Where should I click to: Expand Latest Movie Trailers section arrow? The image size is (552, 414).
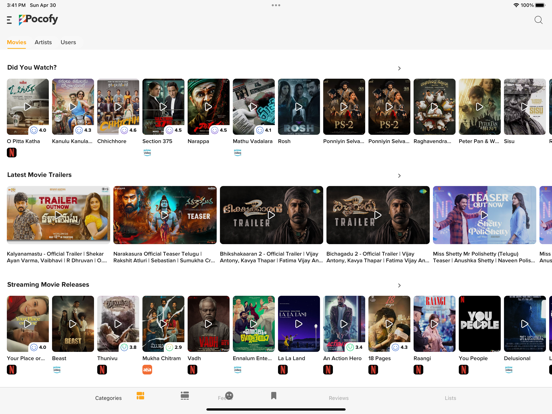399,176
